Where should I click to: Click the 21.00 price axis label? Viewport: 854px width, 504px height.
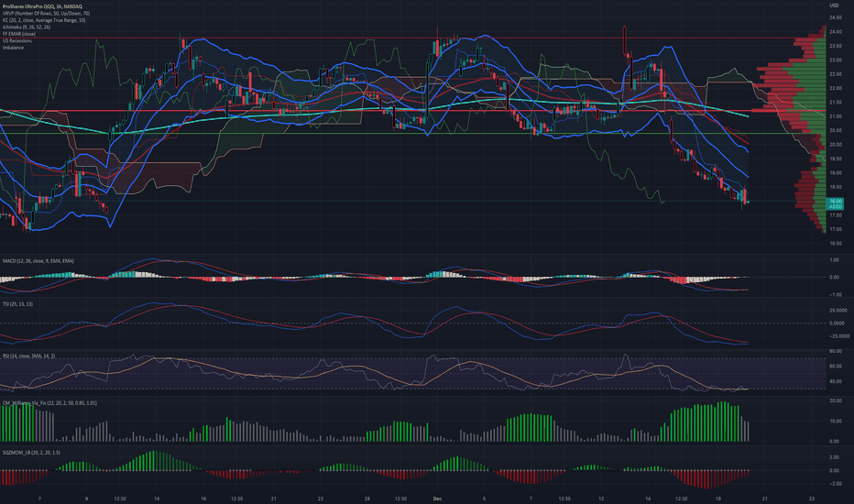(836, 116)
